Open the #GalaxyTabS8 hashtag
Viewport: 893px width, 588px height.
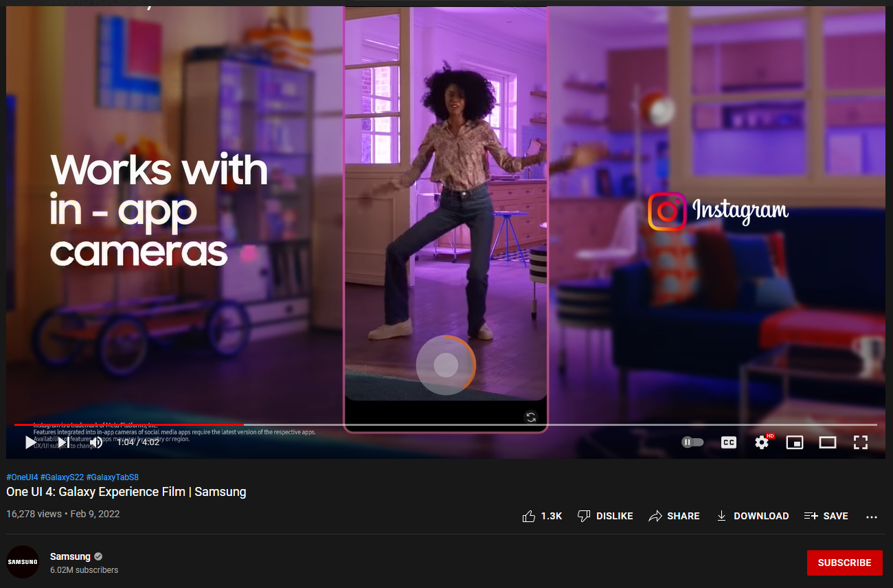[113, 477]
